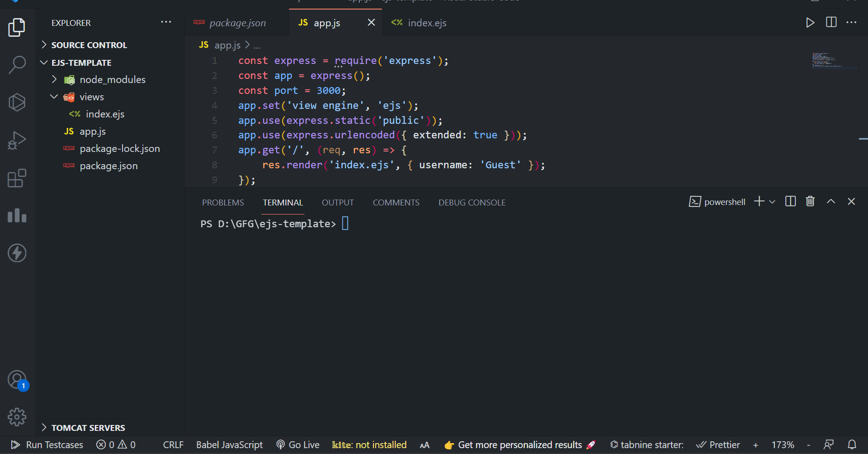Expand the node_modules folder

[110, 80]
